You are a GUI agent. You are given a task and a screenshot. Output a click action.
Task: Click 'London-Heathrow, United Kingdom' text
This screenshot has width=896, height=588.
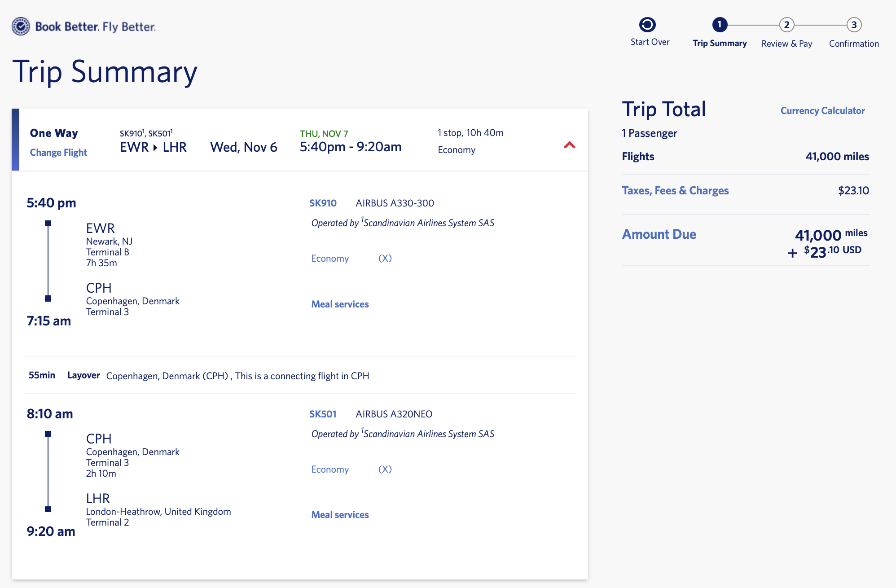(x=158, y=512)
